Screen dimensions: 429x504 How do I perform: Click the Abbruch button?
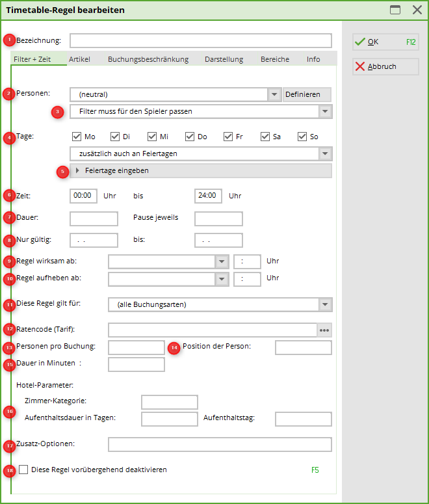(x=385, y=66)
